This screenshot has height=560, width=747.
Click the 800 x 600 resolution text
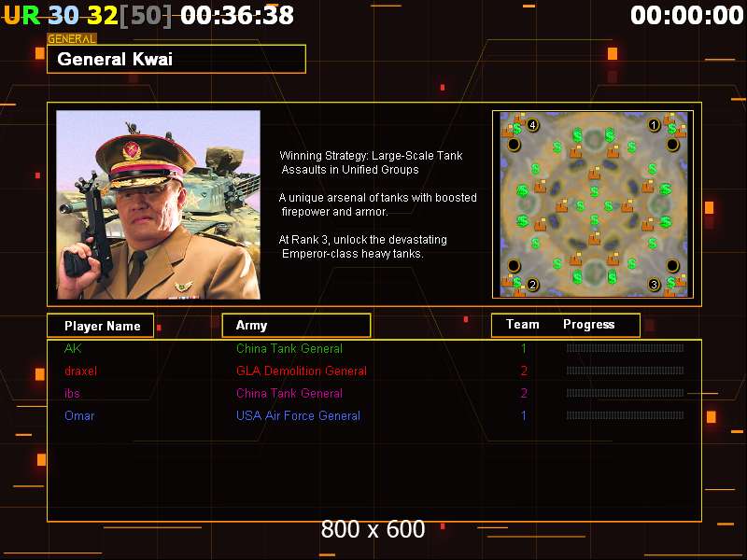click(x=373, y=529)
